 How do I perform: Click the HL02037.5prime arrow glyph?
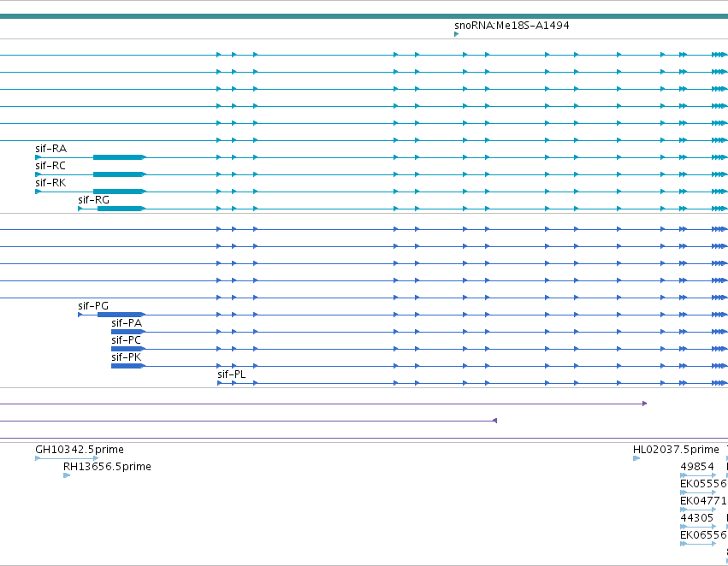click(x=636, y=458)
